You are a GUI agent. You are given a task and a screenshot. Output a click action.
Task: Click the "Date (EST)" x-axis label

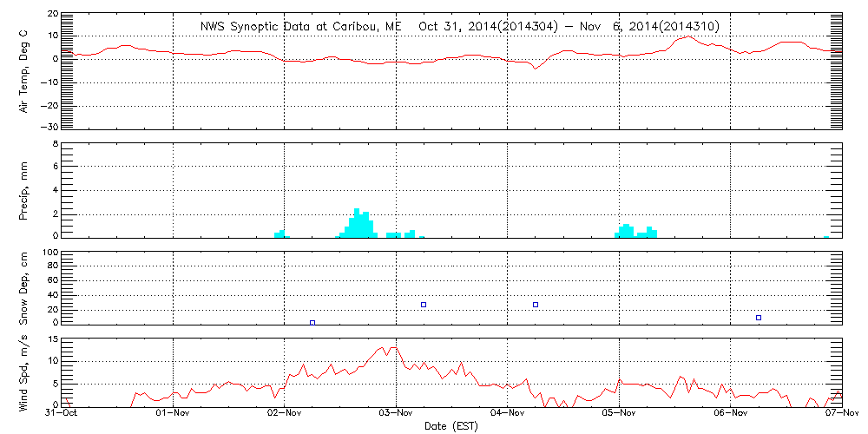(x=450, y=426)
